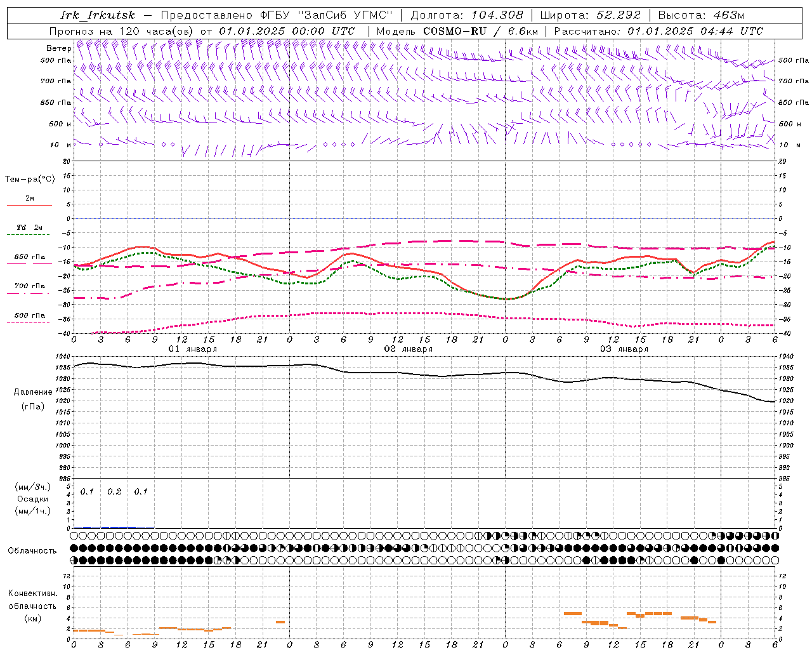Click the '(мм/3ч.)' precipitation unit label
Viewport: 812px width, 650px height.
point(33,487)
